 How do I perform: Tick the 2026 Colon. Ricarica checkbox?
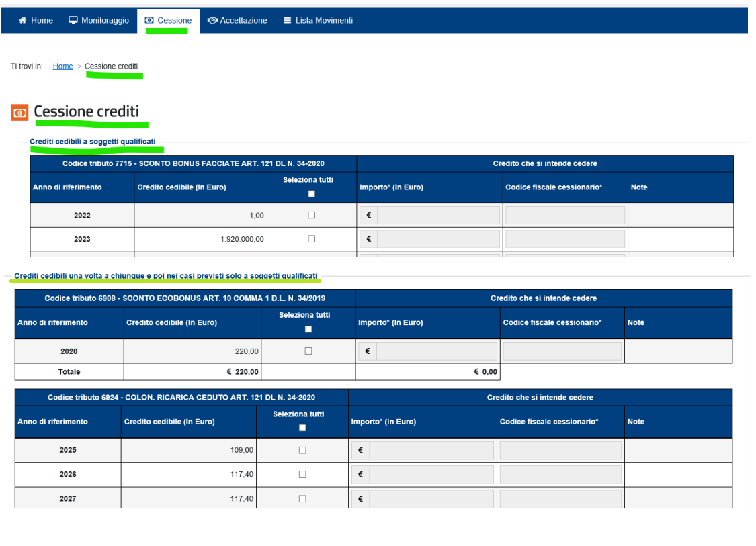[x=302, y=474]
